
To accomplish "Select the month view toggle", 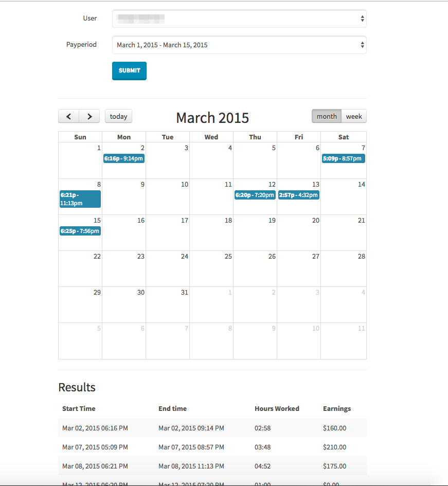I will pos(326,116).
